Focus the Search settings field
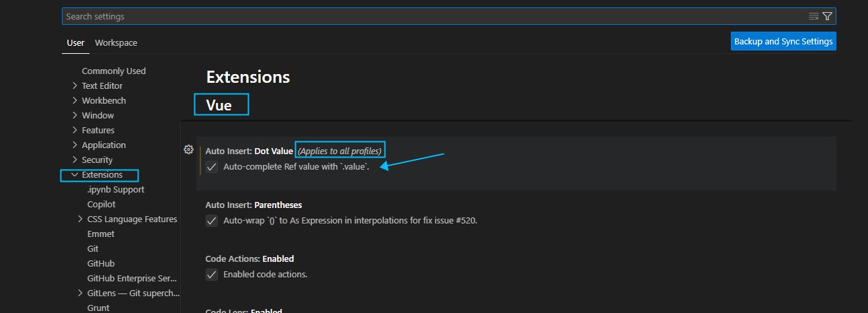Screen dimensions: 868x313 434,16
